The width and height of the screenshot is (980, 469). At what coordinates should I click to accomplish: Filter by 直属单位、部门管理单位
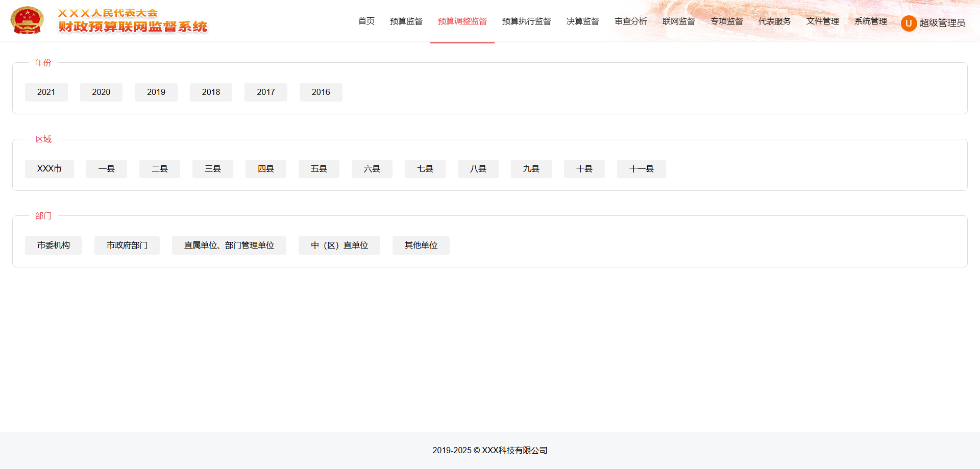[x=229, y=245]
